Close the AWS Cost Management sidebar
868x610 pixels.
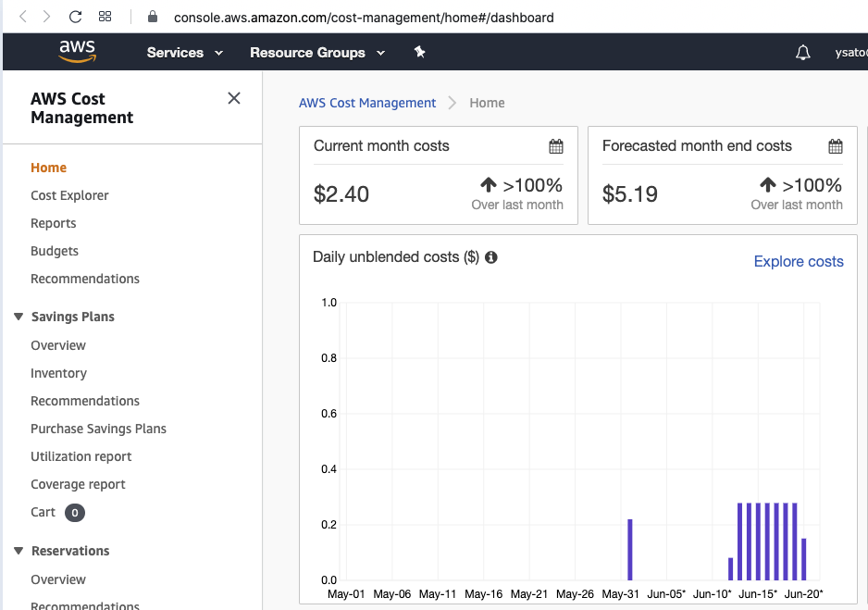(x=234, y=98)
